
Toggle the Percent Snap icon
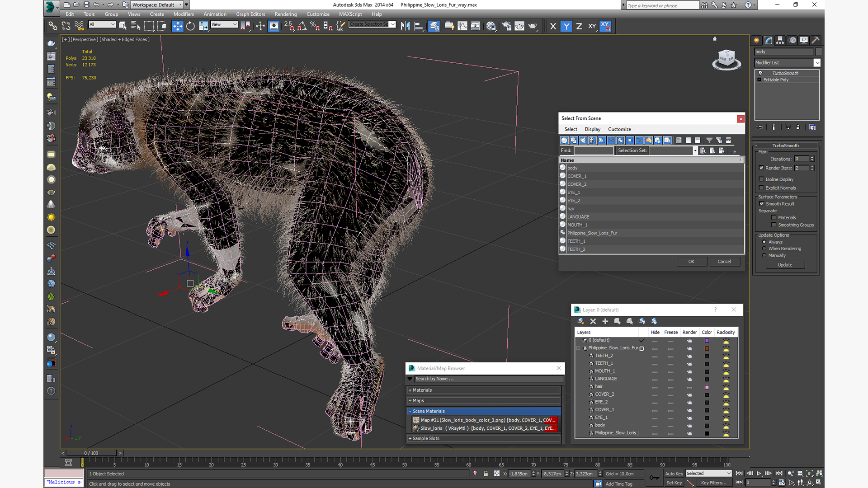tap(315, 26)
